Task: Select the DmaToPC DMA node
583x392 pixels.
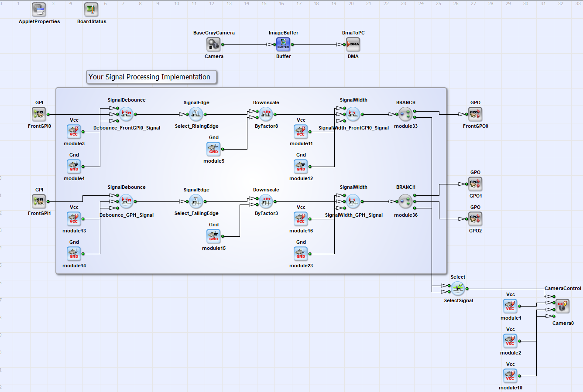Action: 353,44
